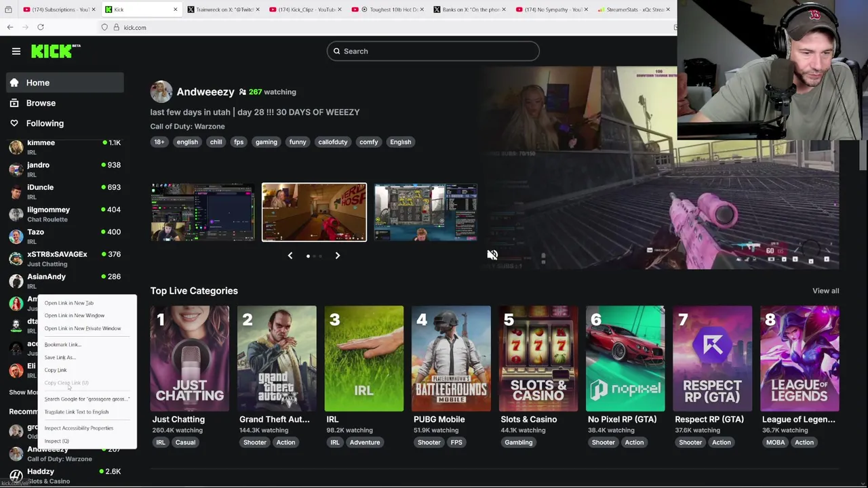Click the heart icon next to Following
Screen dimensions: 868x488
coord(14,123)
